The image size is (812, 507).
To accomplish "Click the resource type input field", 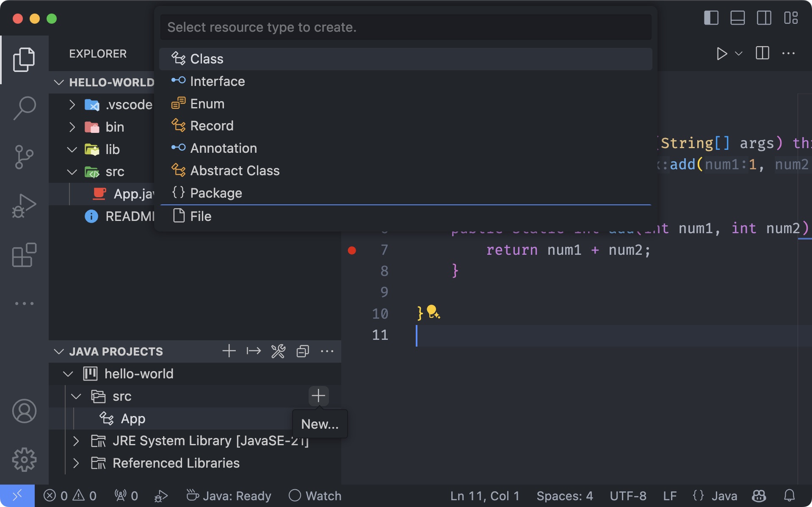I will click(405, 27).
